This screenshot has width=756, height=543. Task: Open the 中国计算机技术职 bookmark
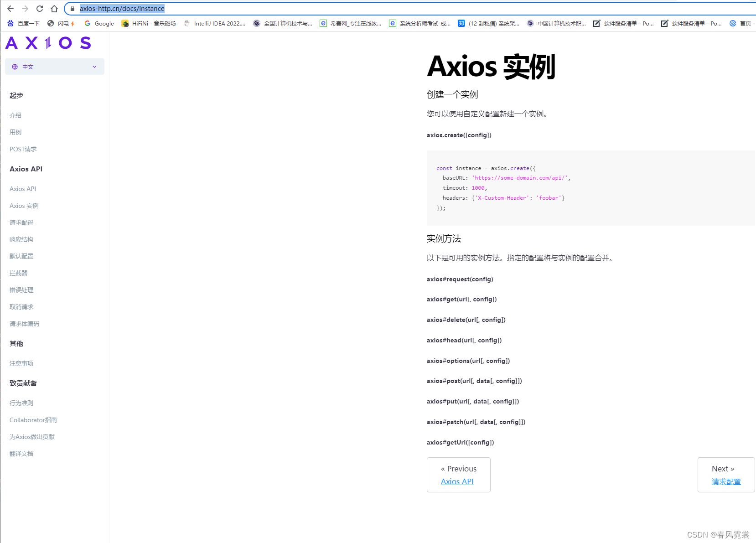[x=556, y=23]
